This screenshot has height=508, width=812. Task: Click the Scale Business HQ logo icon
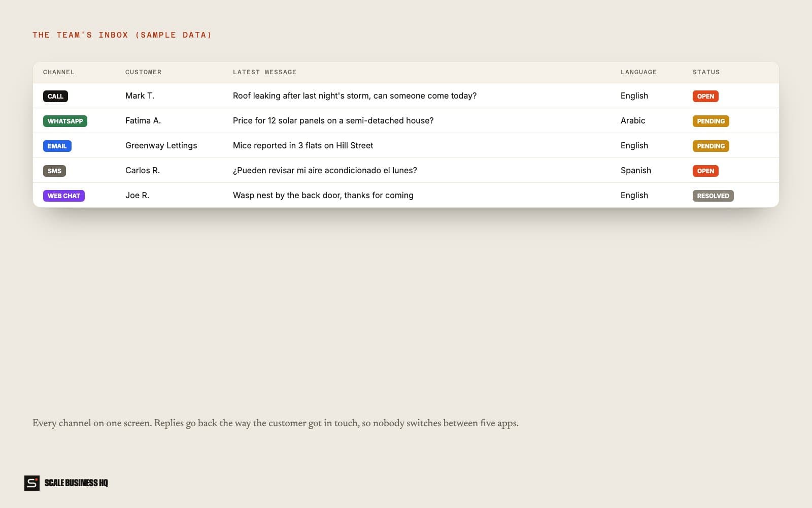tap(32, 483)
